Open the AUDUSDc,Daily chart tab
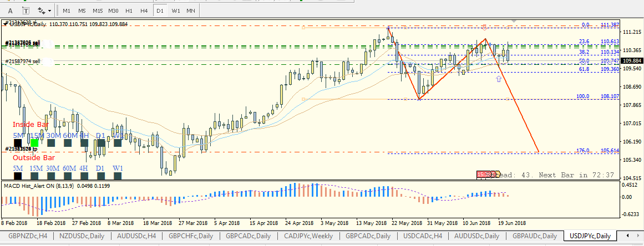644x246 pixels. pos(477,236)
